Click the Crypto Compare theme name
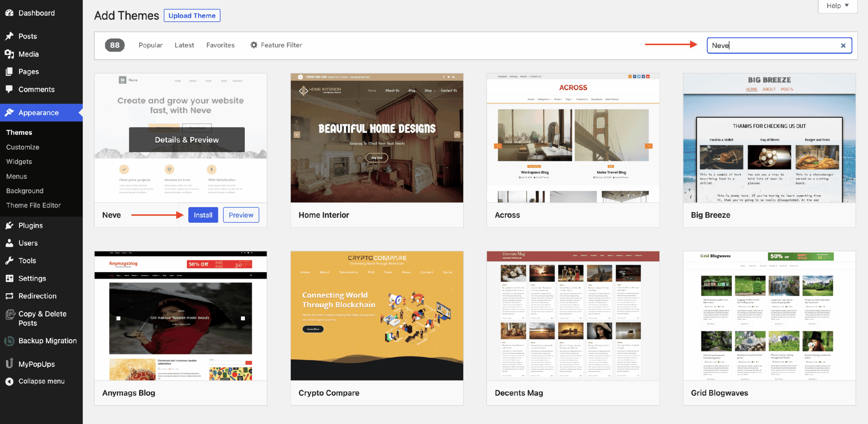868x424 pixels. (x=329, y=393)
